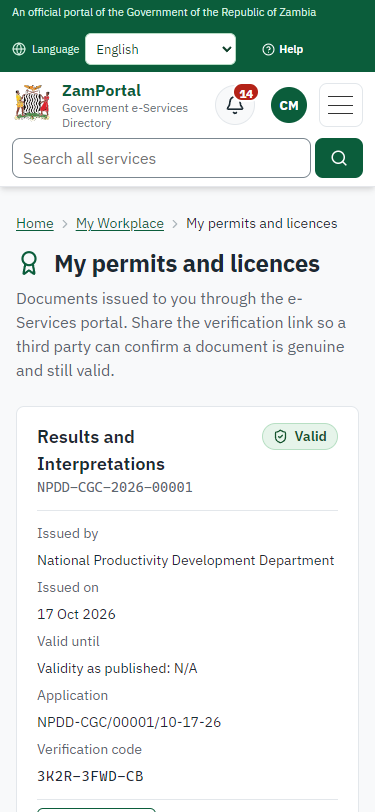
Task: Click the Valid status badge
Action: click(x=300, y=437)
